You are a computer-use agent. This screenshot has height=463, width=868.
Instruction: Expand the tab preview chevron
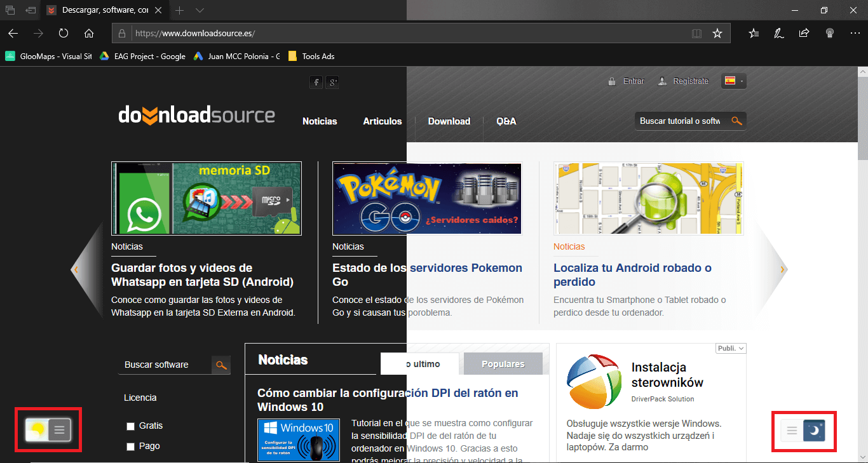(200, 10)
